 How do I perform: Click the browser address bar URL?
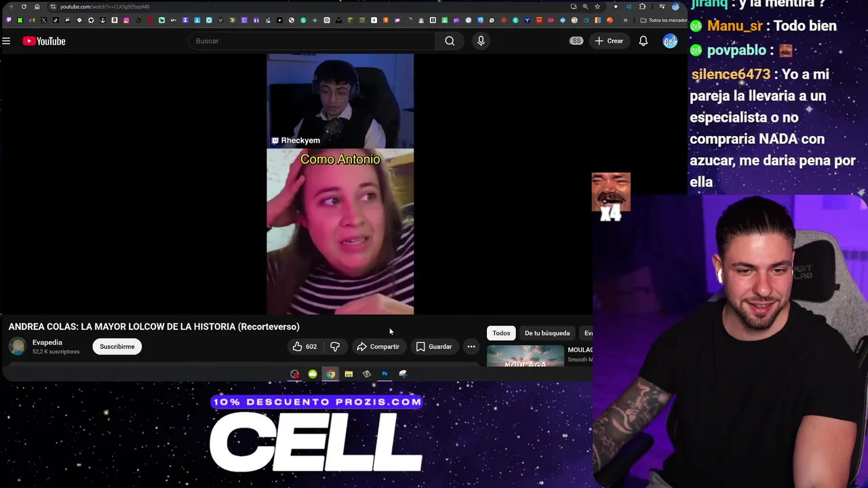(104, 7)
